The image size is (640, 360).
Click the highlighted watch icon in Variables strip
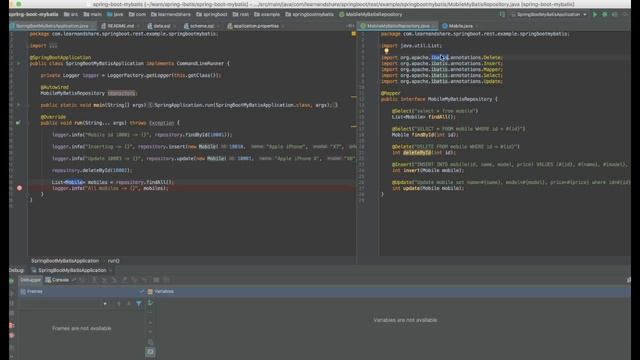pyautogui.click(x=150, y=351)
